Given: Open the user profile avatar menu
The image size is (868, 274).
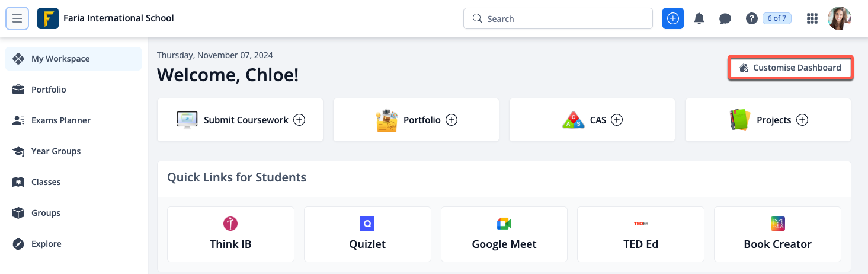Looking at the screenshot, I should pos(840,18).
